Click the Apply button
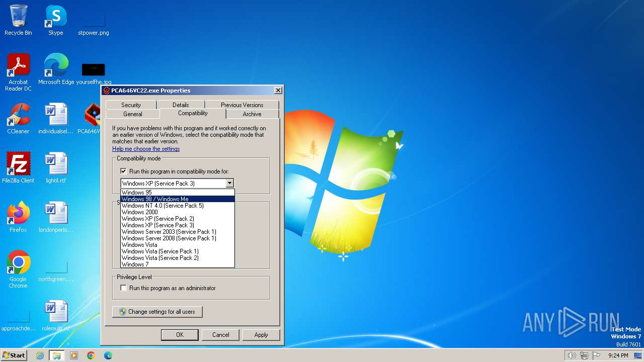The height and width of the screenshot is (362, 644). [261, 335]
